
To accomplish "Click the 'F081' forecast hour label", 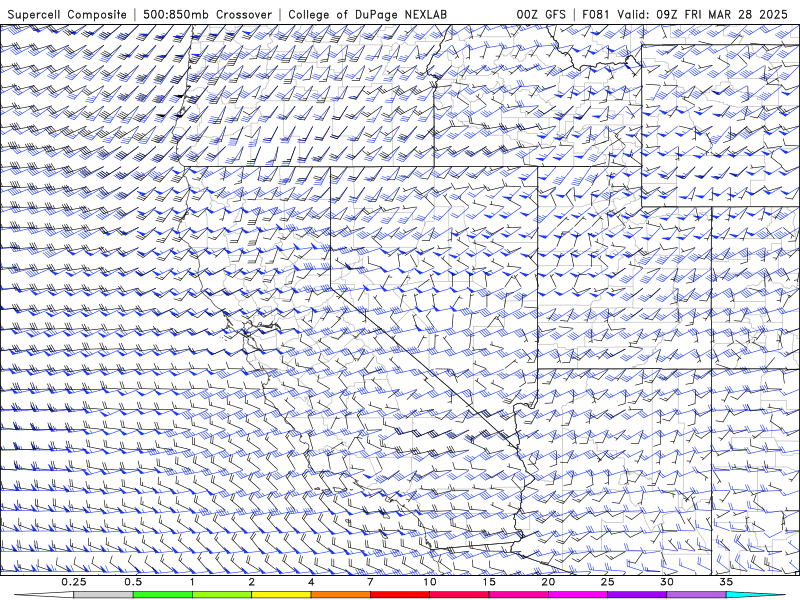I will tap(597, 14).
